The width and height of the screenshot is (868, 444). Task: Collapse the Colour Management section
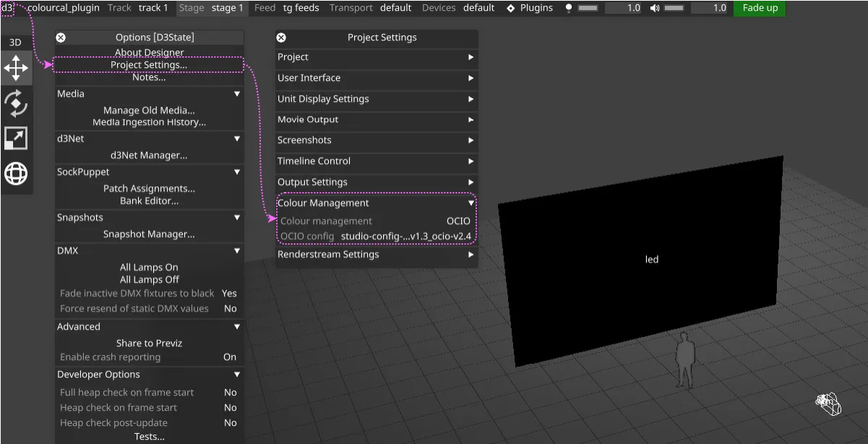click(470, 204)
